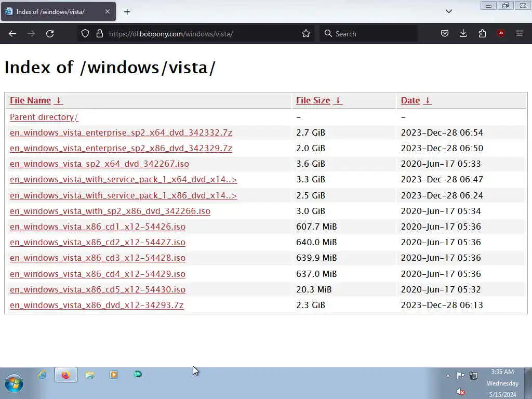Open Windows Explorer from the taskbar

[x=89, y=375]
